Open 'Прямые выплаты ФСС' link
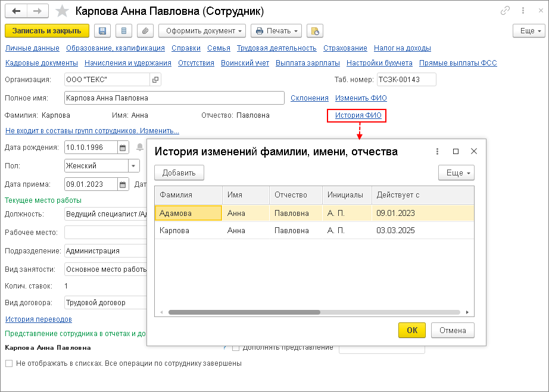The image size is (549, 392). (x=458, y=63)
